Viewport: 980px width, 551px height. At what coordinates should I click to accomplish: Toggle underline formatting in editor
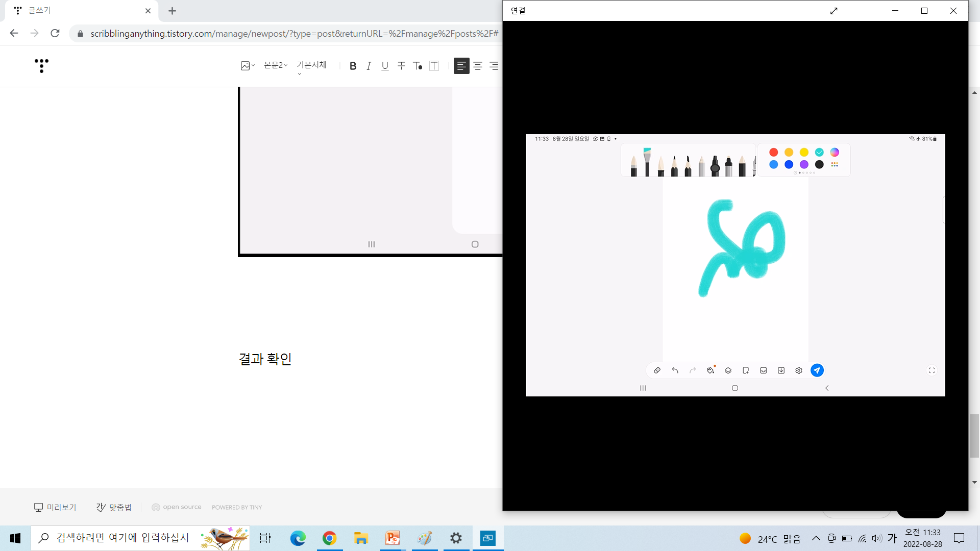(x=385, y=66)
